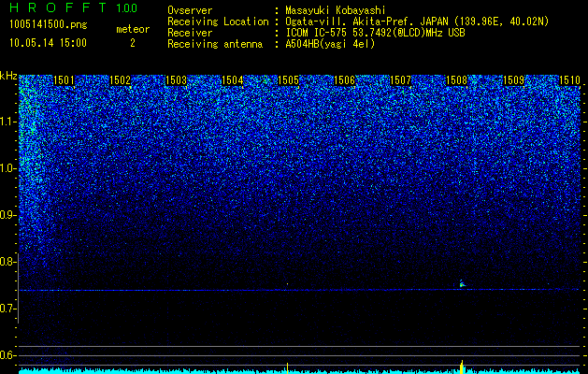Click the 1501 time marker
Image resolution: width=588 pixels, height=374 pixels.
64,80
